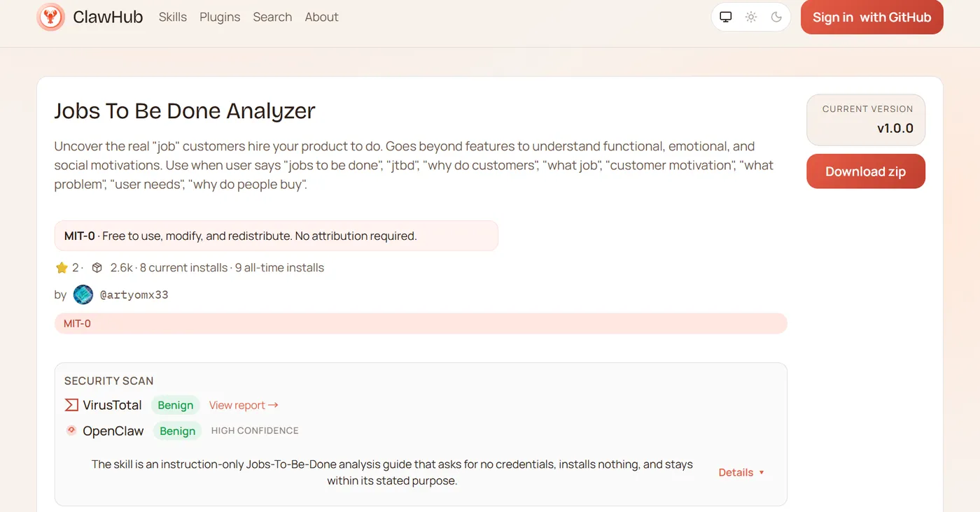The image size is (980, 512).
Task: Click the HIGH CONFIDENCE label
Action: [255, 431]
